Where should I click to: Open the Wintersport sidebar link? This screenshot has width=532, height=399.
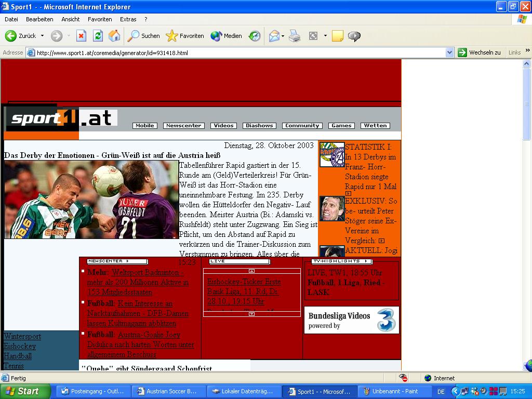[x=22, y=336]
